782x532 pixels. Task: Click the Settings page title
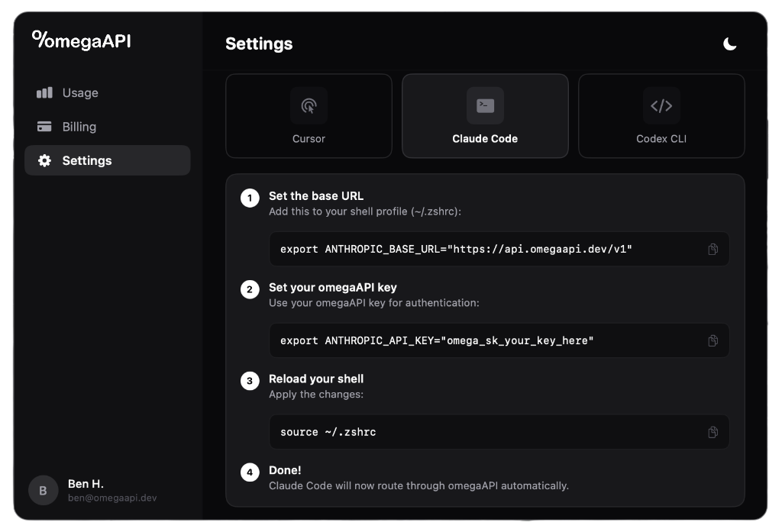point(259,44)
